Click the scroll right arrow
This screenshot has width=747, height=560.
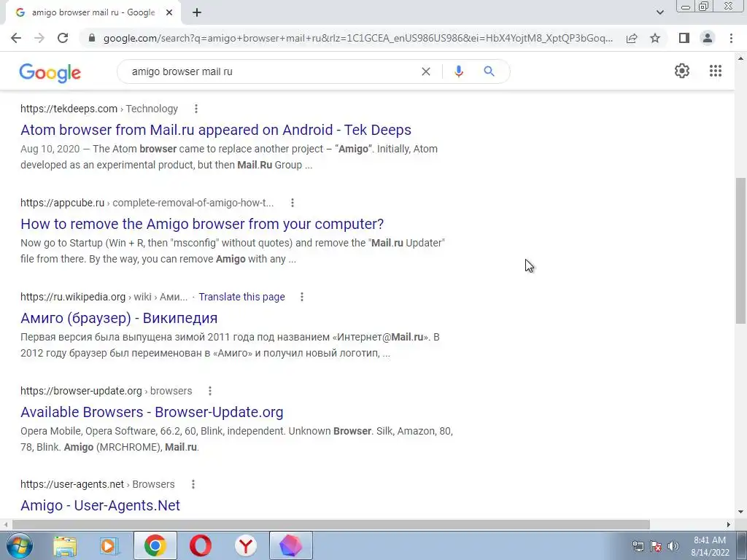[729, 524]
